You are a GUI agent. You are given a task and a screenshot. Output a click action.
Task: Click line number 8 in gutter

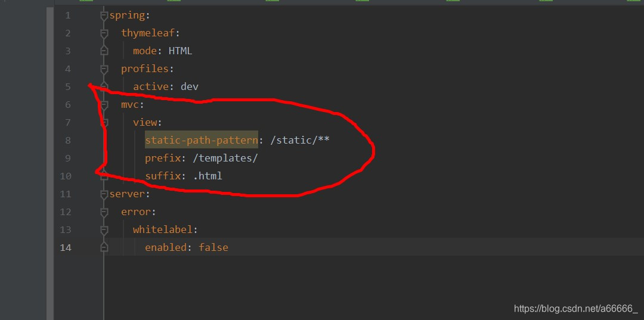pyautogui.click(x=68, y=140)
